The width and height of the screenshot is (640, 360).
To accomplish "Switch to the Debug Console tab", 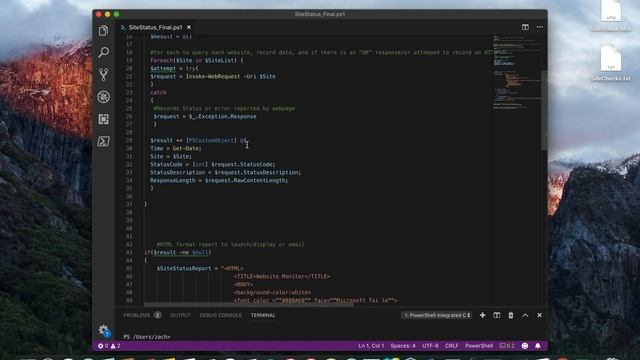I will [x=220, y=315].
